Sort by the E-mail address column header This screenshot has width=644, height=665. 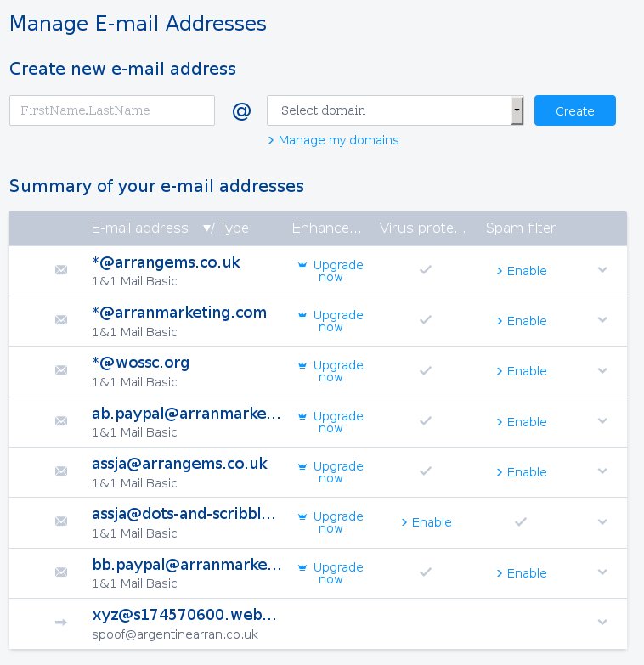(140, 228)
